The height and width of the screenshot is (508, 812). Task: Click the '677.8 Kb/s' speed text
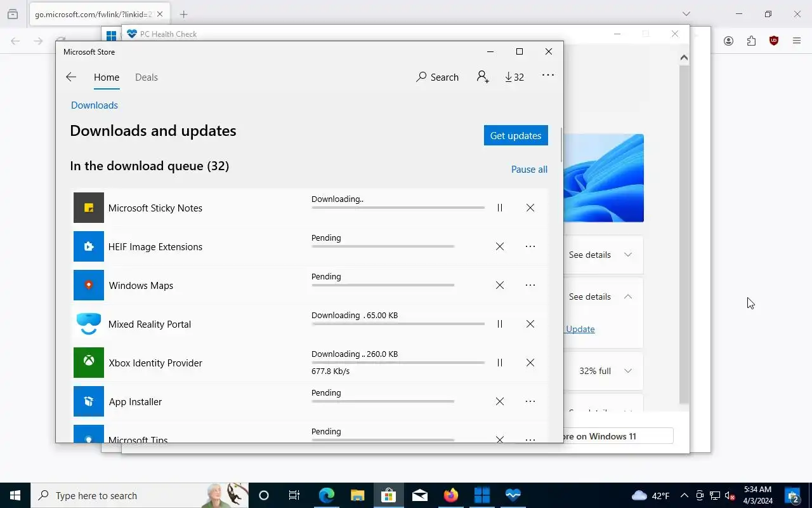[x=331, y=371]
